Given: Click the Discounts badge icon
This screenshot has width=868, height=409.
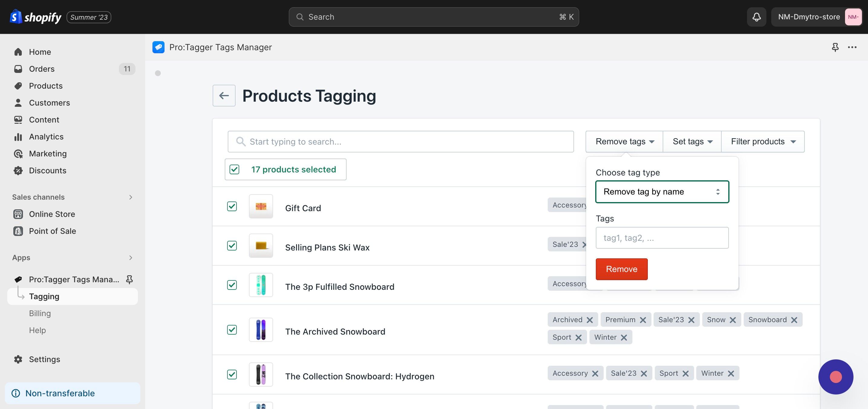Looking at the screenshot, I should (18, 171).
